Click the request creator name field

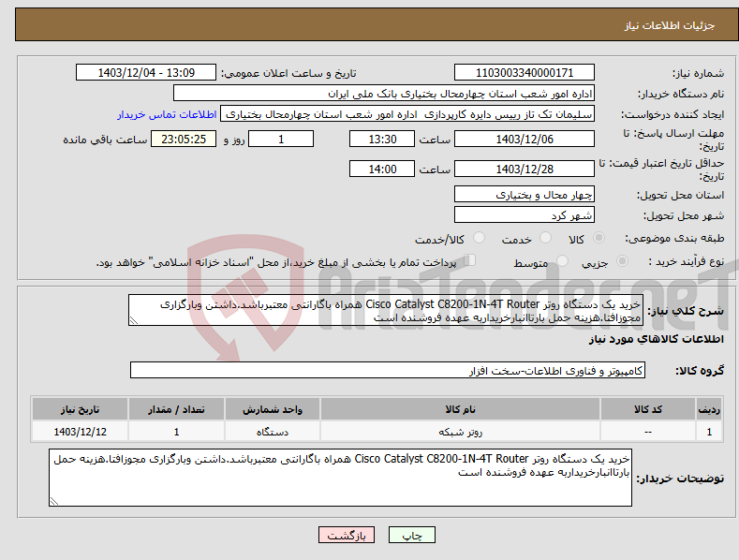click(407, 114)
